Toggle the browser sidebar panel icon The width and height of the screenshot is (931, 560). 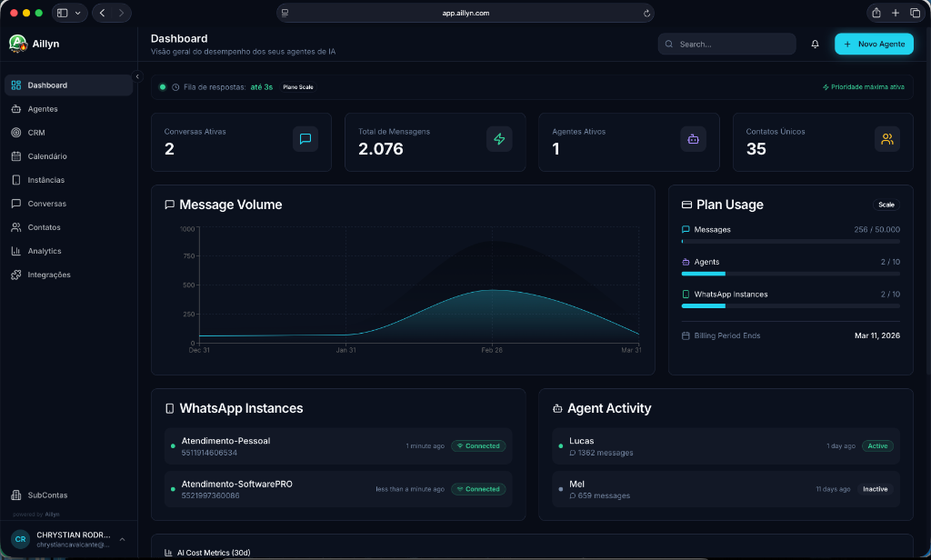(x=63, y=13)
